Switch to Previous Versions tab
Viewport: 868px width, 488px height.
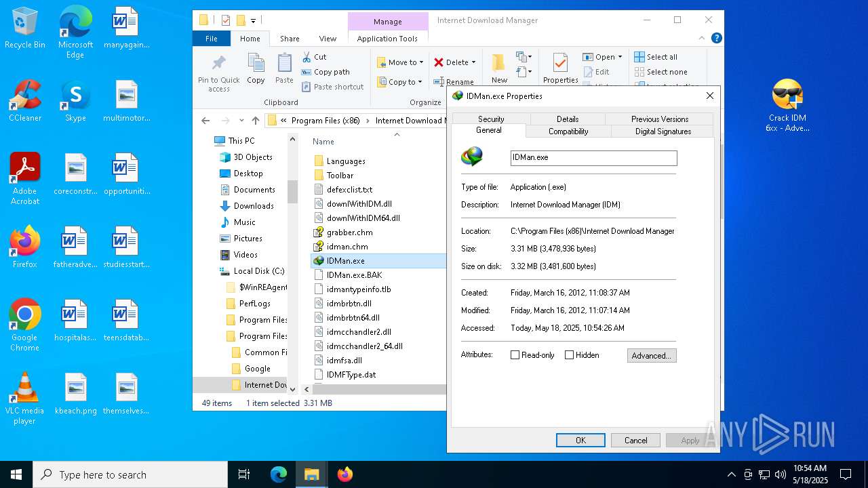pyautogui.click(x=660, y=119)
